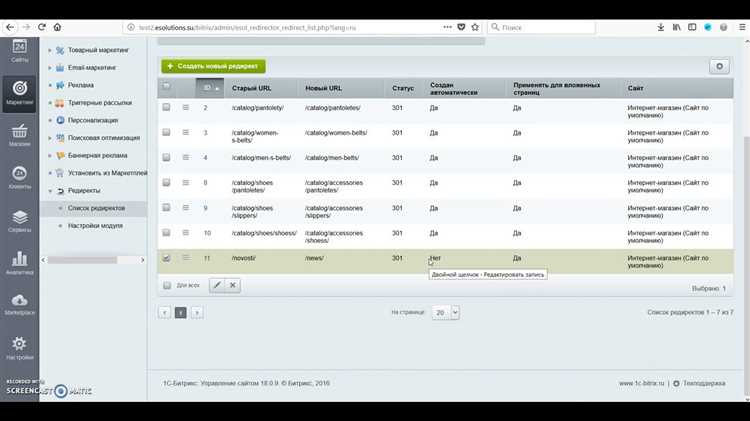Image resolution: width=750 pixels, height=421 pixels.
Task: Check the row 9 slippers checkbox
Action: pyautogui.click(x=166, y=207)
